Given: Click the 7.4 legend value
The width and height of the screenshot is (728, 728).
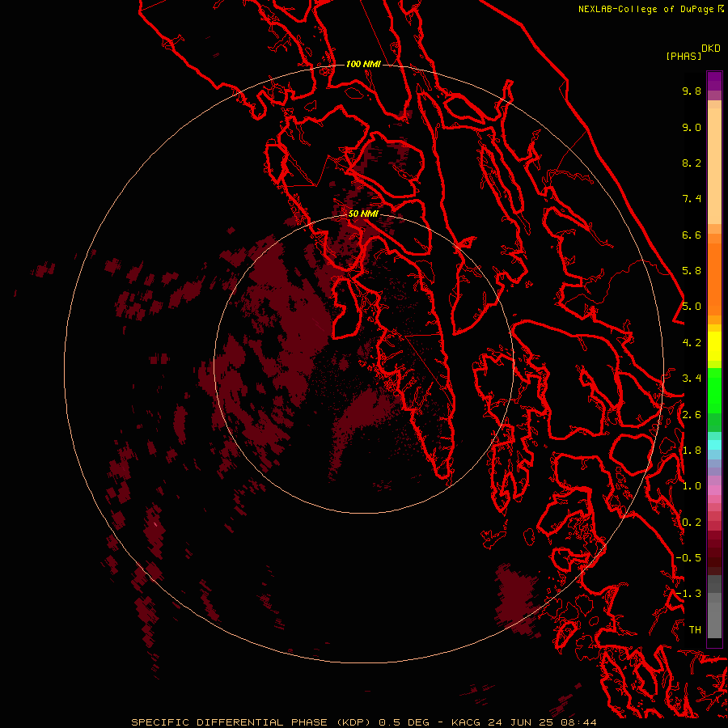Looking at the screenshot, I should tap(692, 199).
